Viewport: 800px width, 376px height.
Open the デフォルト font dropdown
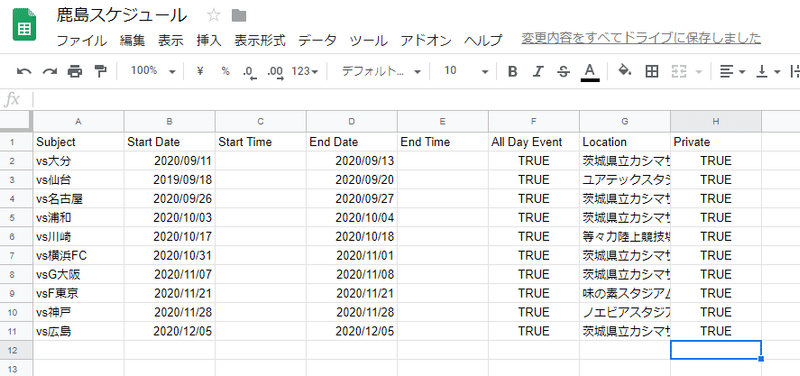pyautogui.click(x=381, y=71)
